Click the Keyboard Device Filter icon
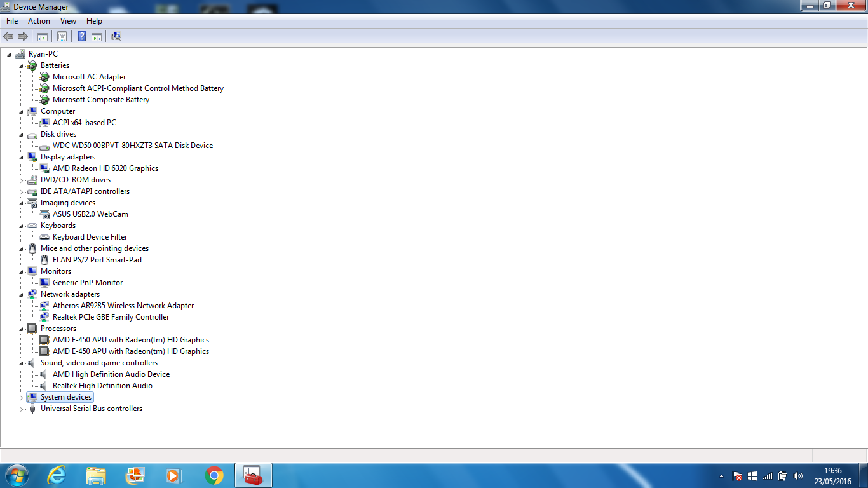 point(44,237)
